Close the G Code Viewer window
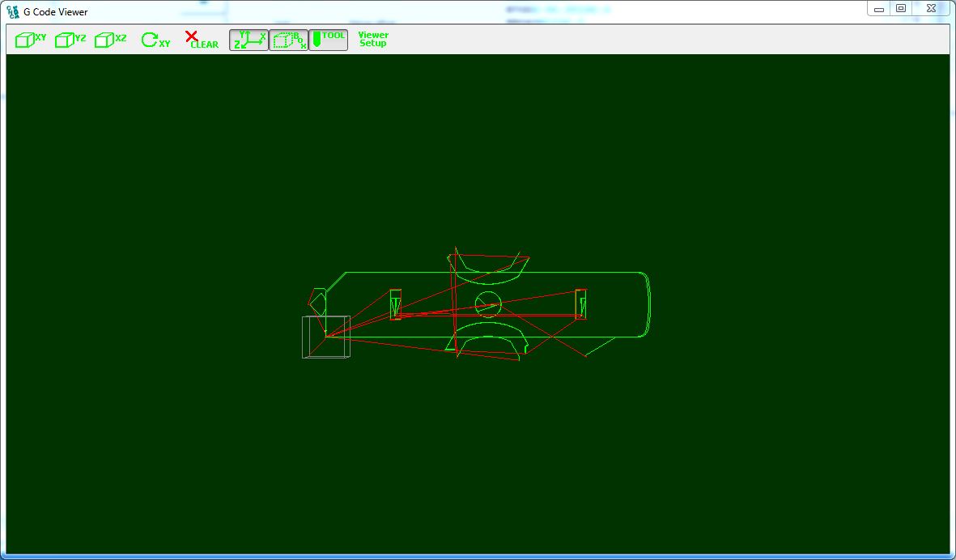The width and height of the screenshot is (956, 560). click(930, 9)
